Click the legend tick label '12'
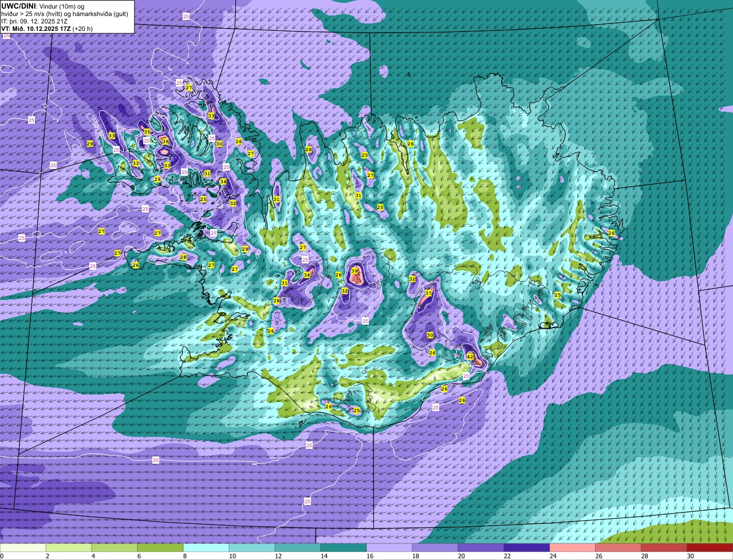Screen dimensions: 733x560 [278, 556]
